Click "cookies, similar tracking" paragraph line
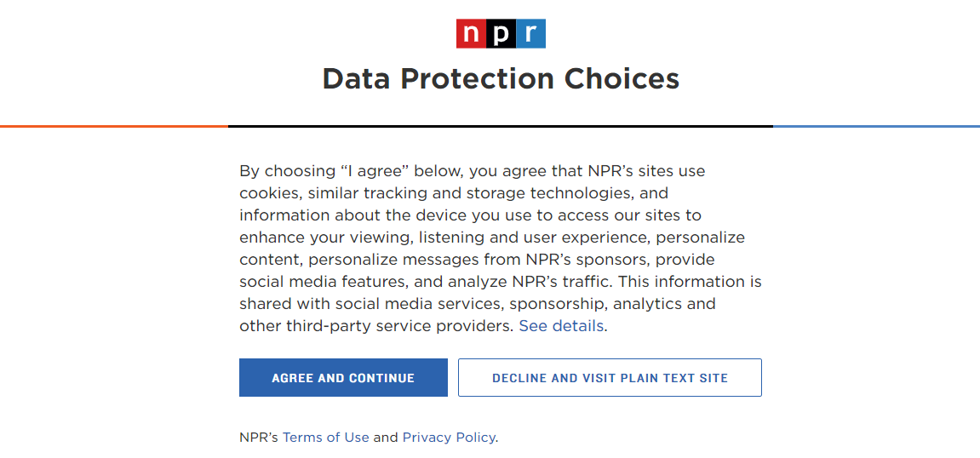Viewport: 980px width, 458px height. click(x=454, y=193)
